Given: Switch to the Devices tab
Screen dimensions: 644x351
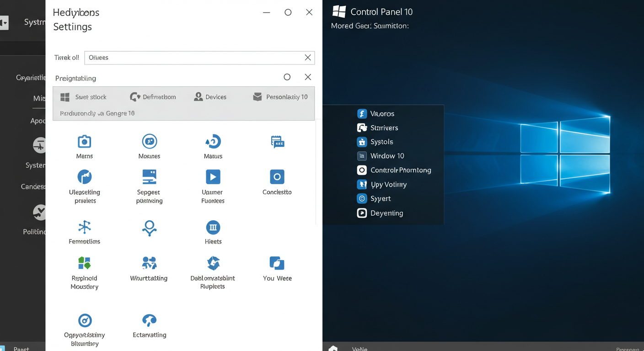Looking at the screenshot, I should pos(210,96).
